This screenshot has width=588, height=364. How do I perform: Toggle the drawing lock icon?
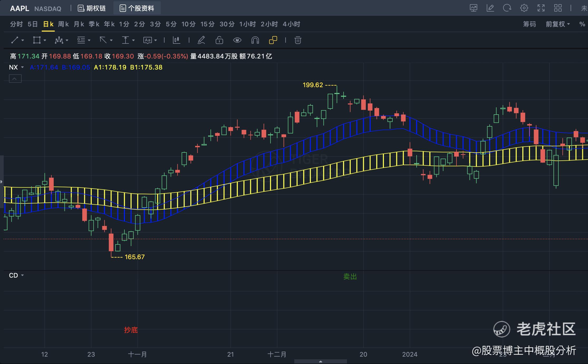click(x=219, y=40)
